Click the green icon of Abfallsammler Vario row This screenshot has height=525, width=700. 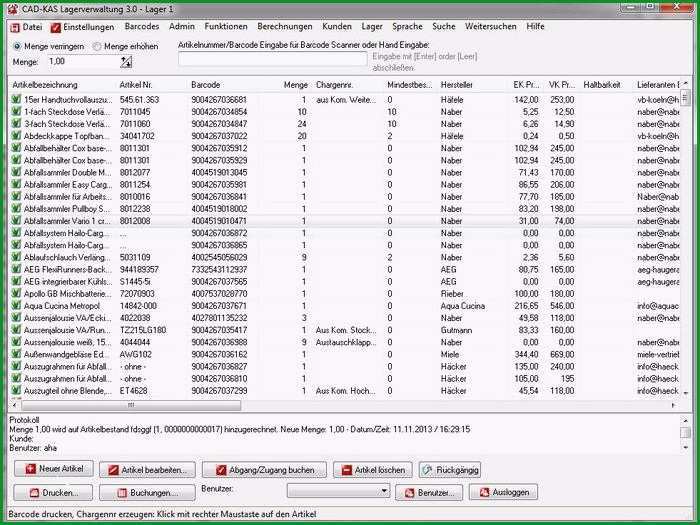point(16,220)
